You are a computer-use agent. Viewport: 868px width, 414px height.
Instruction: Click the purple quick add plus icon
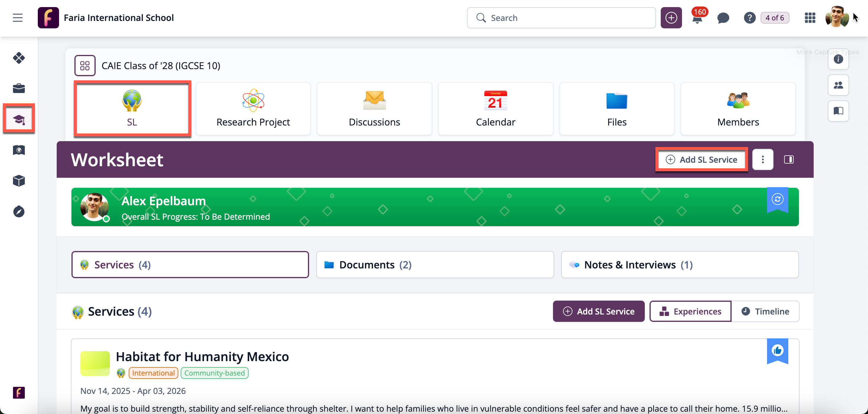point(671,18)
